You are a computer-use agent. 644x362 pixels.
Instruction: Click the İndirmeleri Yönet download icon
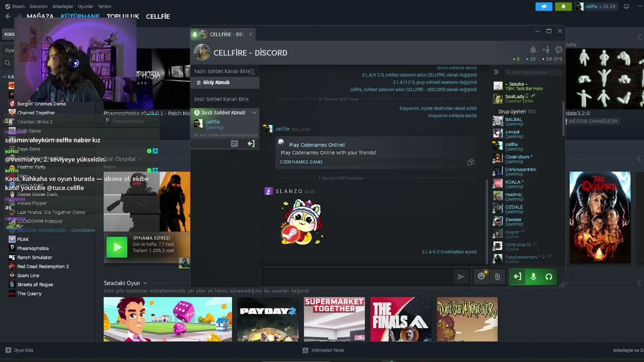(305, 350)
